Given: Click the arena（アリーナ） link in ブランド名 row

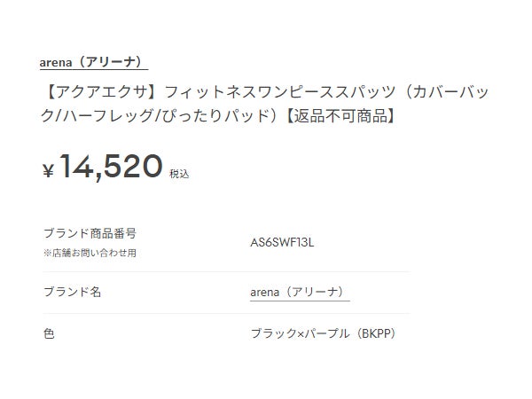Looking at the screenshot, I should tap(300, 292).
